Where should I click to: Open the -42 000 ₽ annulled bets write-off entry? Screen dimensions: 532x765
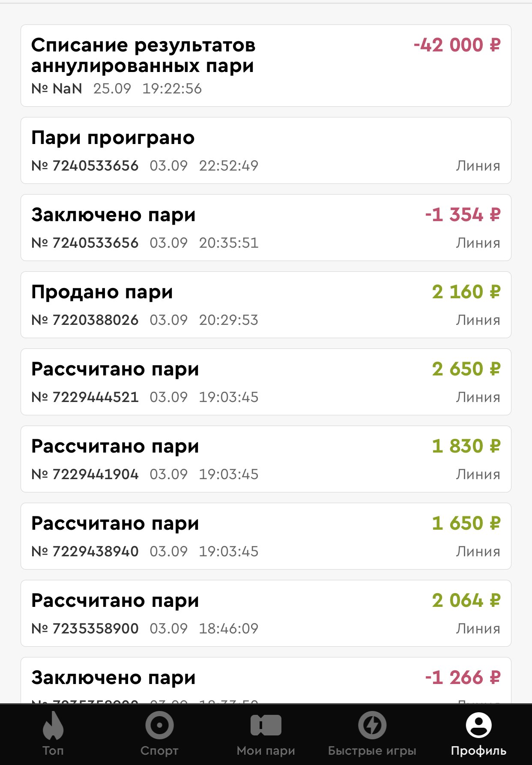[x=266, y=66]
